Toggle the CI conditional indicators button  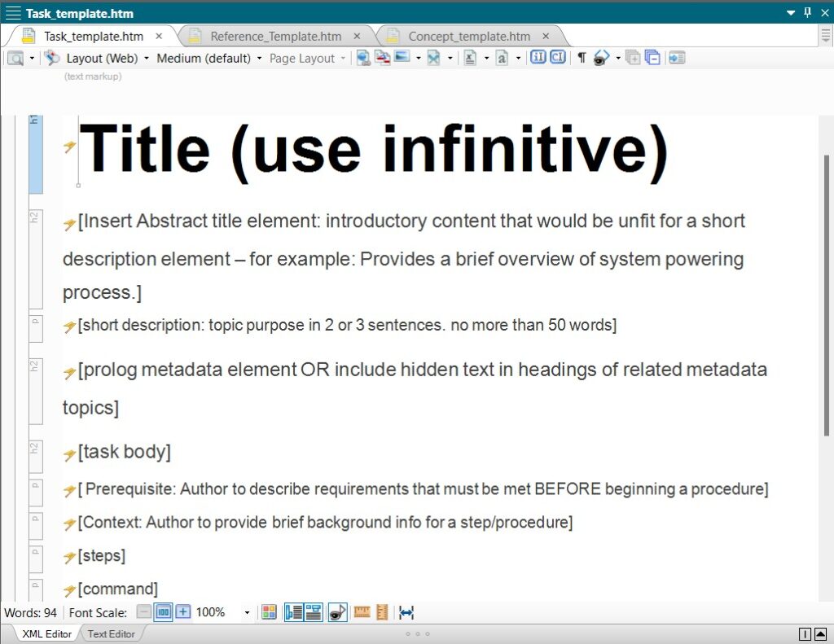(557, 57)
